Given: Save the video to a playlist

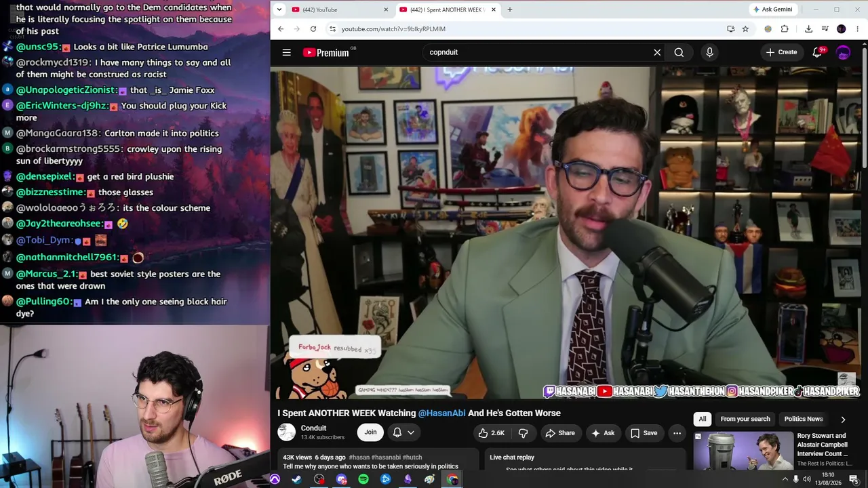Looking at the screenshot, I should click(644, 432).
